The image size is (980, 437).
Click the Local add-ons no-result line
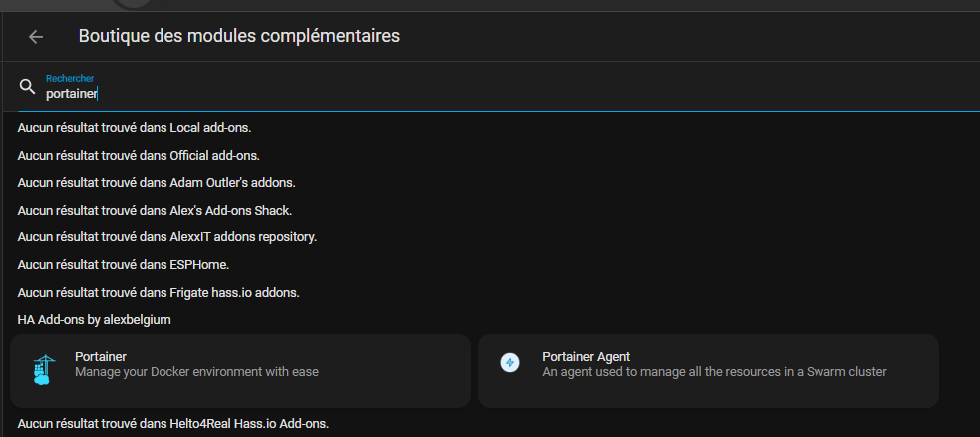click(x=135, y=127)
